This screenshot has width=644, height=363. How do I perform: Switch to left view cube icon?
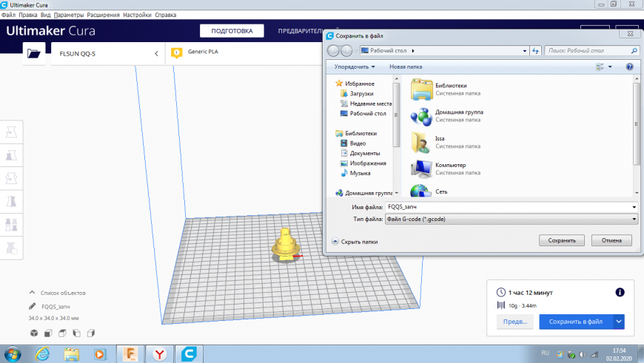pos(77,333)
